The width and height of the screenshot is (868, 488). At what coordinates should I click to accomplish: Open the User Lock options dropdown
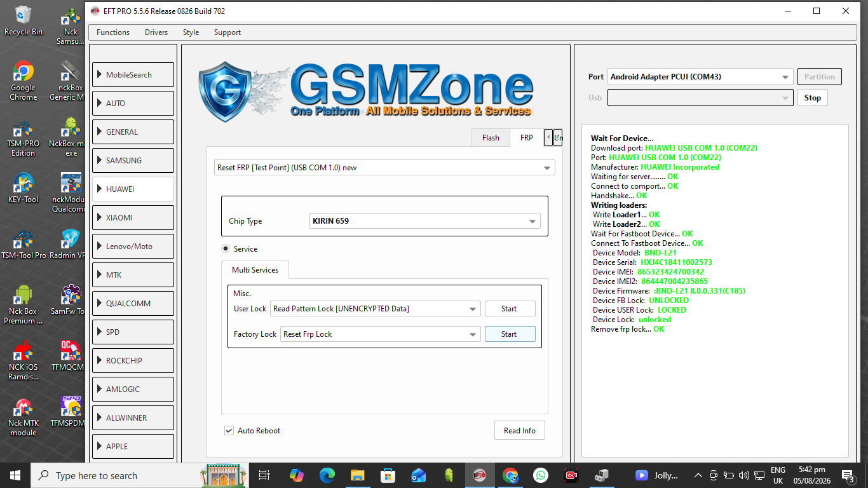[375, 309]
